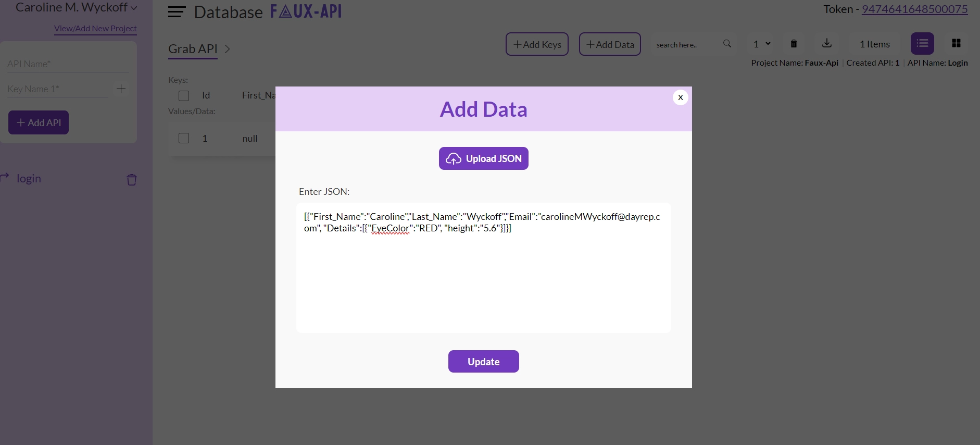Click the Upload JSON button
The height and width of the screenshot is (445, 980).
[x=483, y=158]
